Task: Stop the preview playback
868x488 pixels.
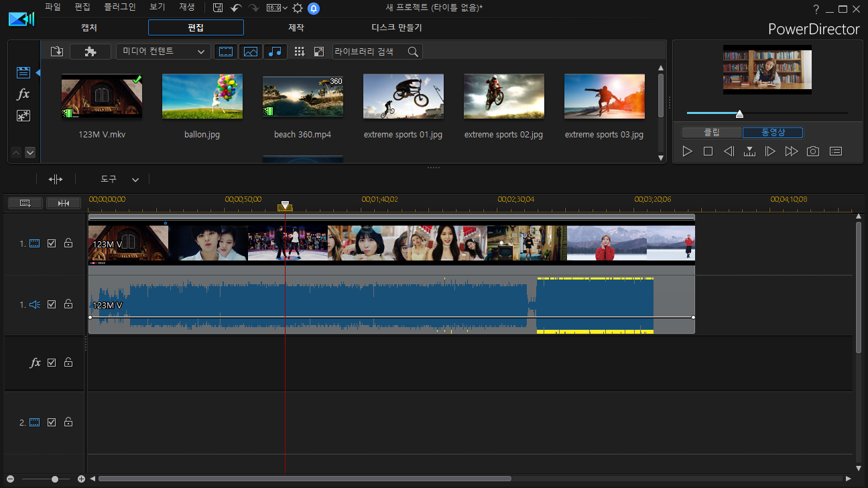Action: pyautogui.click(x=708, y=151)
